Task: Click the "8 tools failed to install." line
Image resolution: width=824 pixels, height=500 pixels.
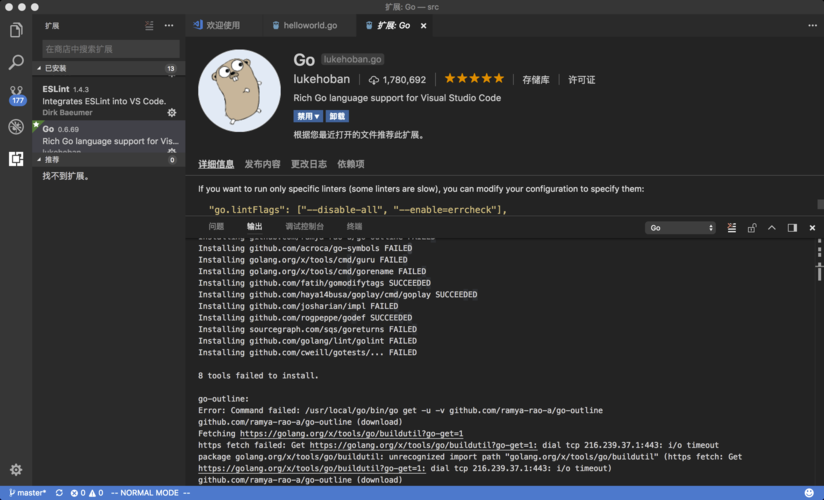Action: click(x=258, y=376)
